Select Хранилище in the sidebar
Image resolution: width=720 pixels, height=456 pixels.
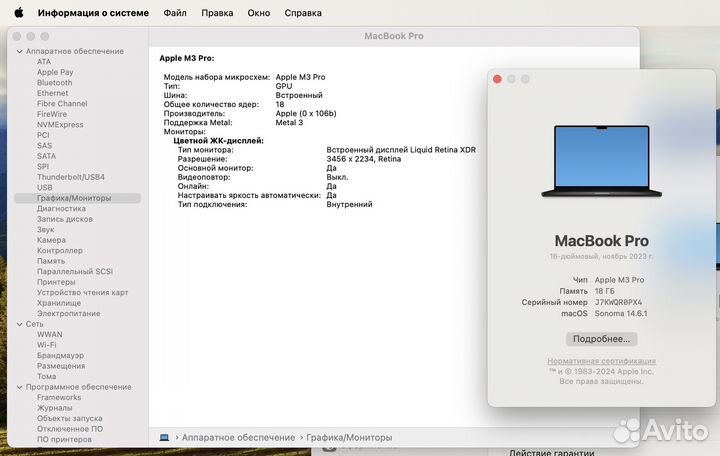tap(59, 304)
